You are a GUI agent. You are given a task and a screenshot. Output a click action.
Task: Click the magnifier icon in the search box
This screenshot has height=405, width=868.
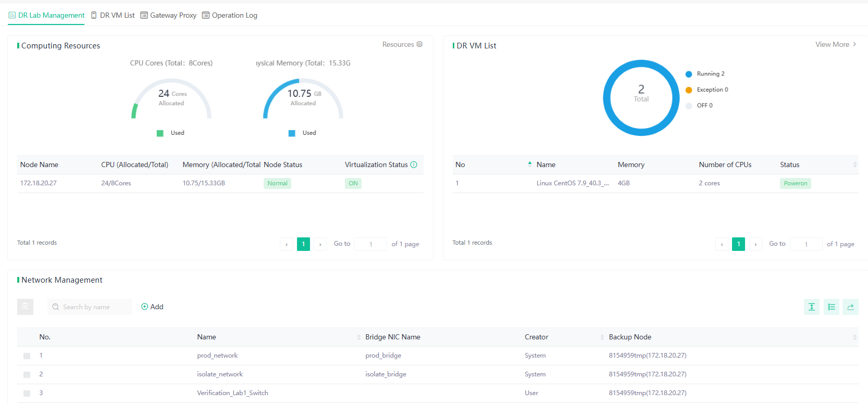[56, 307]
